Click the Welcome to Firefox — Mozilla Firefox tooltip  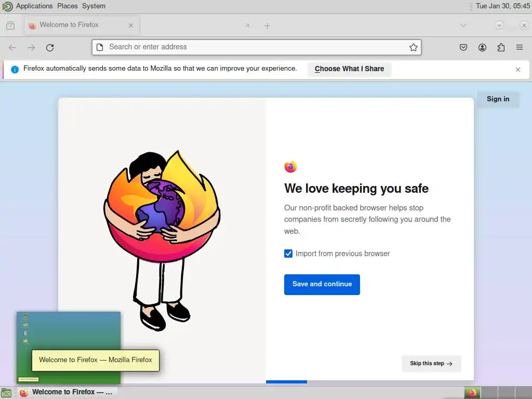click(96, 360)
